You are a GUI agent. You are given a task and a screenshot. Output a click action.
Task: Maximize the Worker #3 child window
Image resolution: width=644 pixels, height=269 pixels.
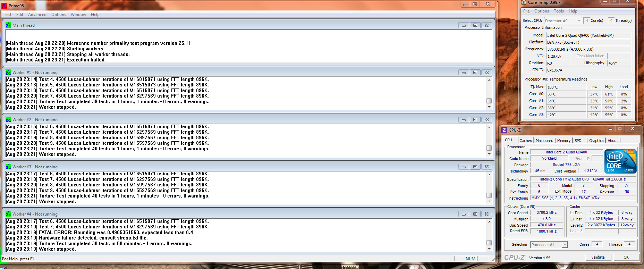475,167
